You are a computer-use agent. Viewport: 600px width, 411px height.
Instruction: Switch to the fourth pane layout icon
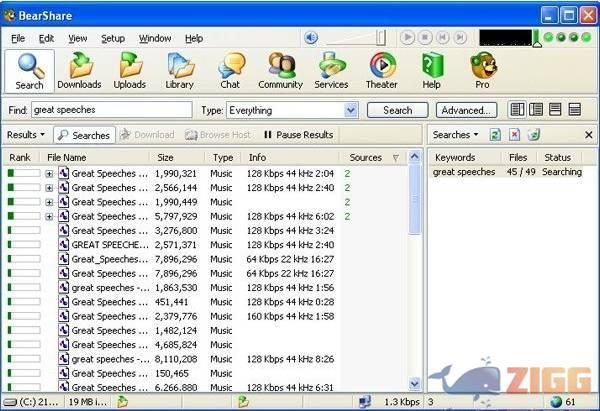click(574, 110)
